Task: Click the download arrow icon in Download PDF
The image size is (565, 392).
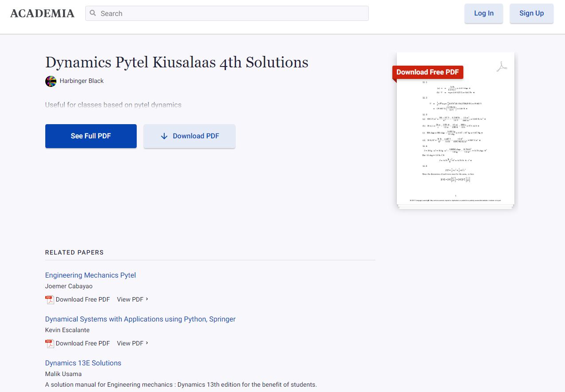Action: pyautogui.click(x=164, y=136)
